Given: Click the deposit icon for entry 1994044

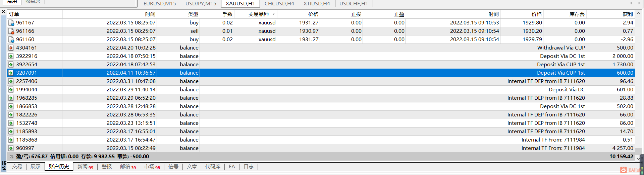Looking at the screenshot, I should [x=11, y=90].
